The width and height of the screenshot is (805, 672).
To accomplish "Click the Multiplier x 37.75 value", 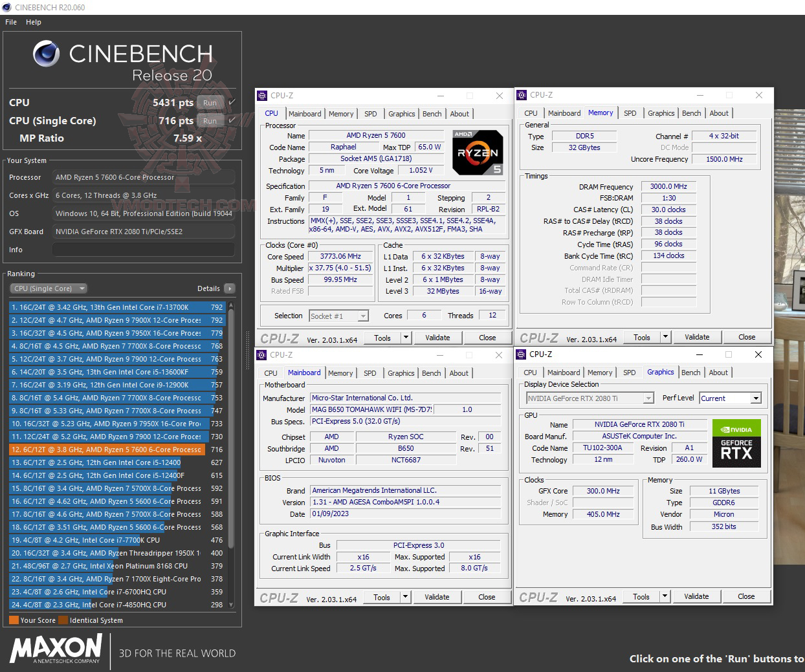I will (340, 268).
